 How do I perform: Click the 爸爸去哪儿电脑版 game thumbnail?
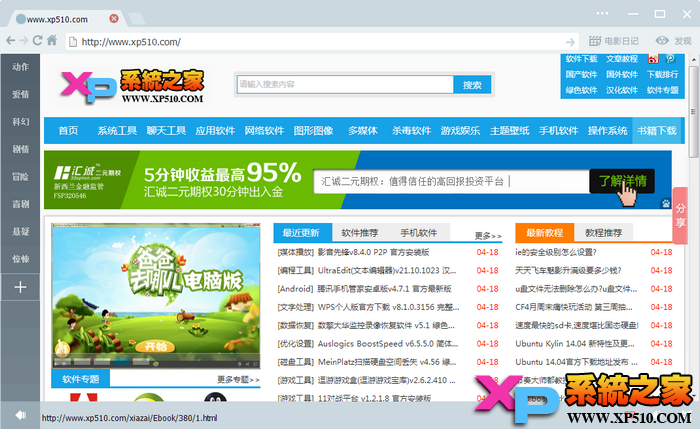pyautogui.click(x=156, y=296)
